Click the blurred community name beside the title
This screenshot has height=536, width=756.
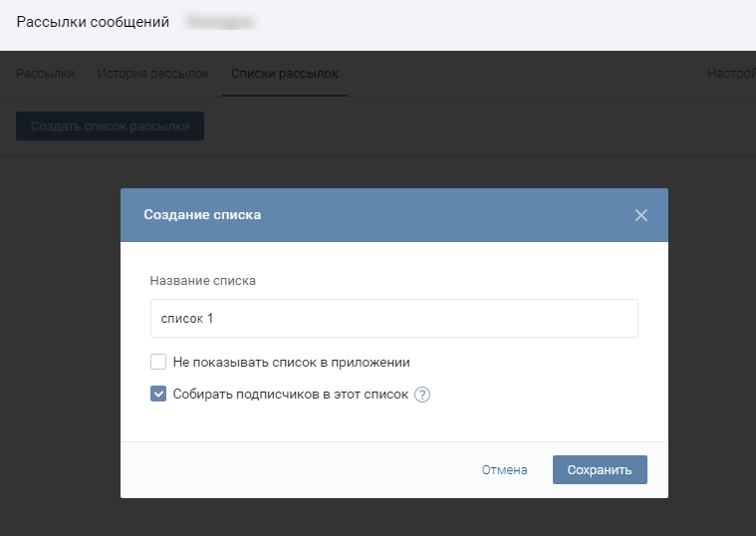(221, 21)
